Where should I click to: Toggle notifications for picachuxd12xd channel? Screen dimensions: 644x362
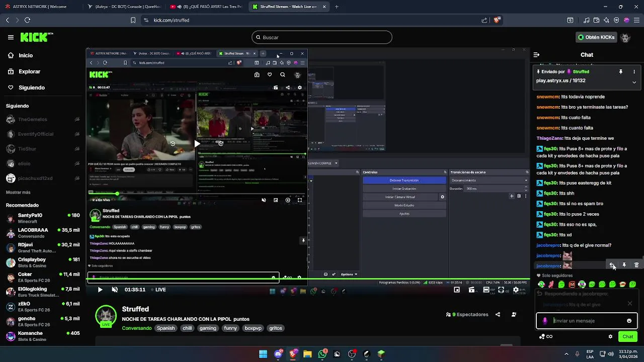[77, 178]
